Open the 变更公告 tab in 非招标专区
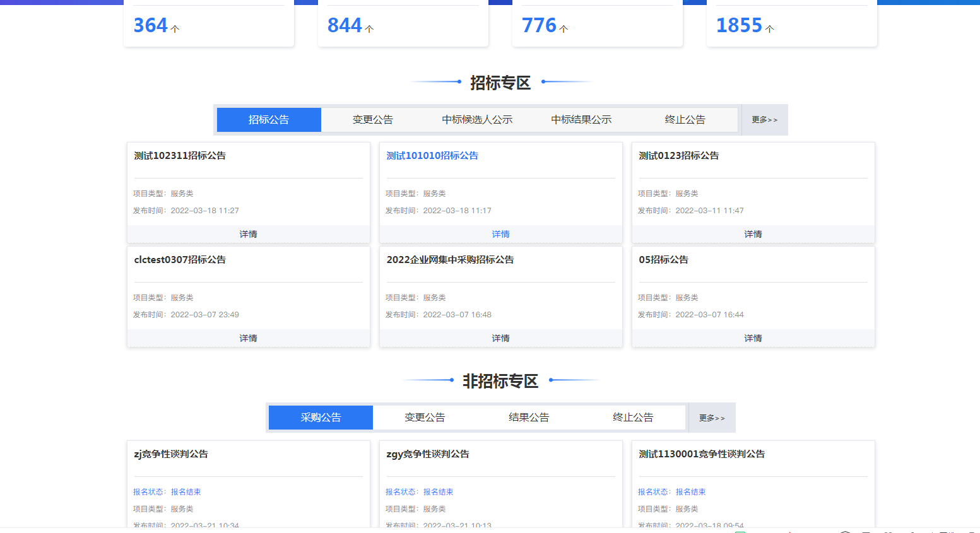Viewport: 980px width, 533px height. pyautogui.click(x=425, y=417)
